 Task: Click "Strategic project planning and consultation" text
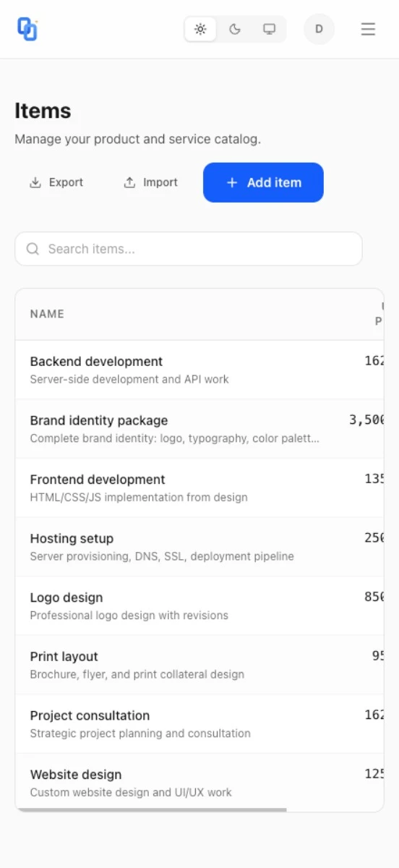(140, 733)
